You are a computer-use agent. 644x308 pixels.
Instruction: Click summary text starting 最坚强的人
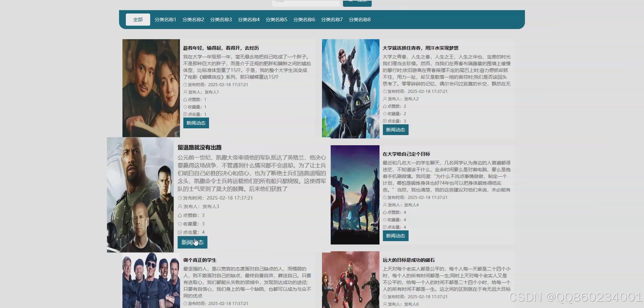247,282
